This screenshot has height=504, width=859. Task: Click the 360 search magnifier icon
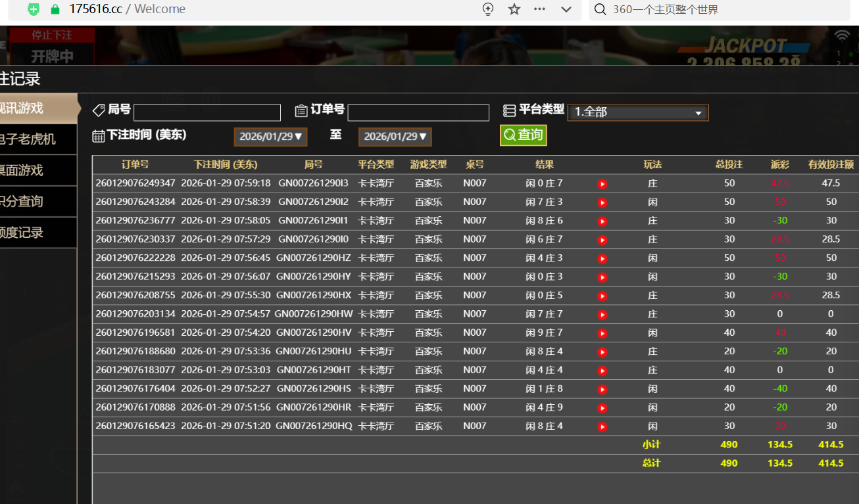point(600,9)
